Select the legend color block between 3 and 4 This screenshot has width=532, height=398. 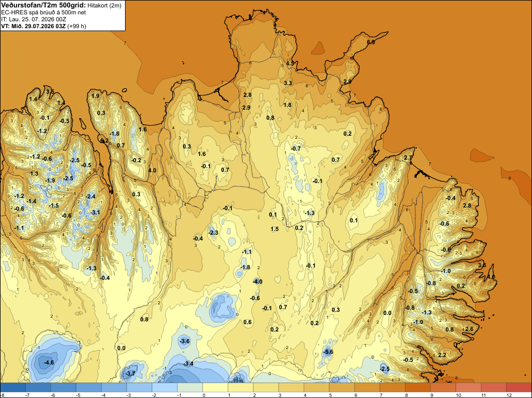(x=291, y=387)
